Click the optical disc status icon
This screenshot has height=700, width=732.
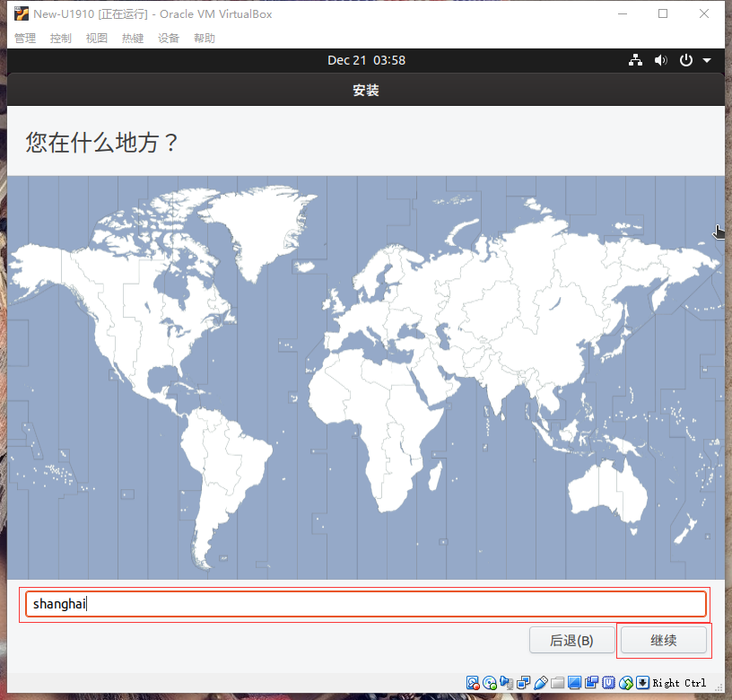coord(490,683)
